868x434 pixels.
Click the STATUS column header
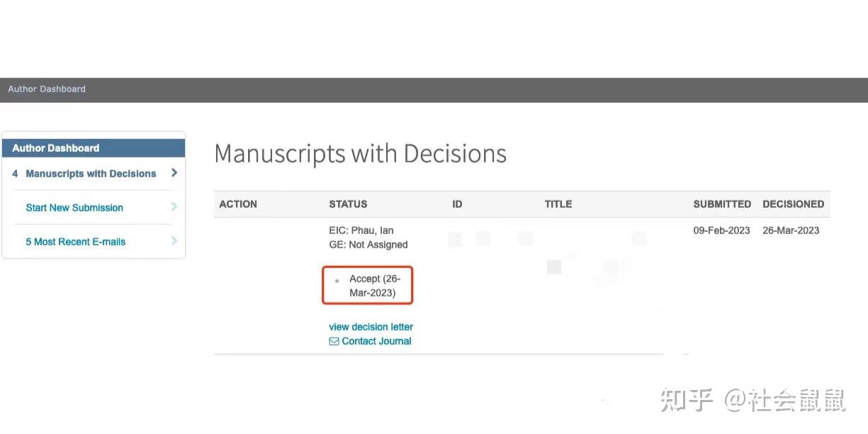348,204
